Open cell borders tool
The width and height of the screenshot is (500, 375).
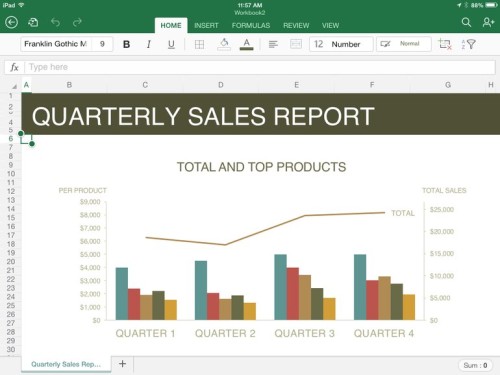(199, 44)
